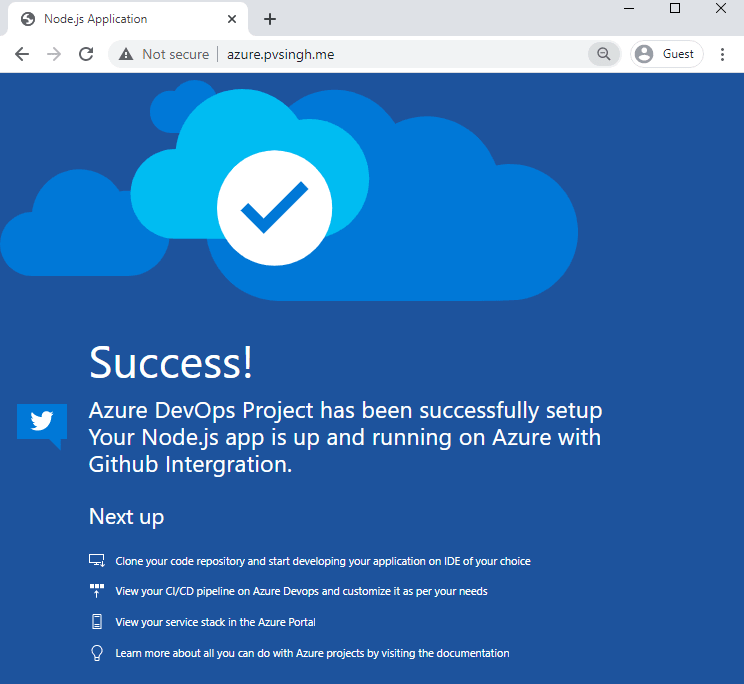Click the forward navigation arrow
Viewport: 744px width, 684px height.
[x=54, y=54]
